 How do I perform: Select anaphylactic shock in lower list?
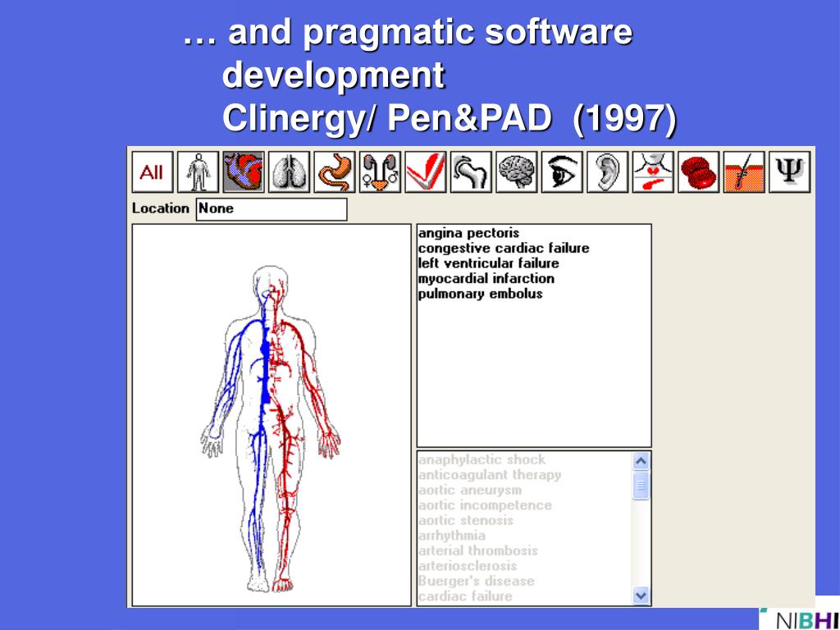click(482, 459)
